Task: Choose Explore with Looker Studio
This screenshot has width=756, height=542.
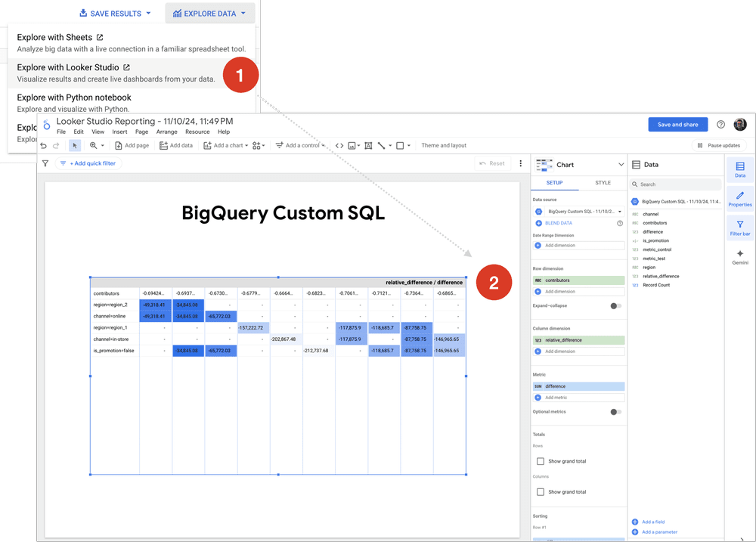Action: (116, 73)
